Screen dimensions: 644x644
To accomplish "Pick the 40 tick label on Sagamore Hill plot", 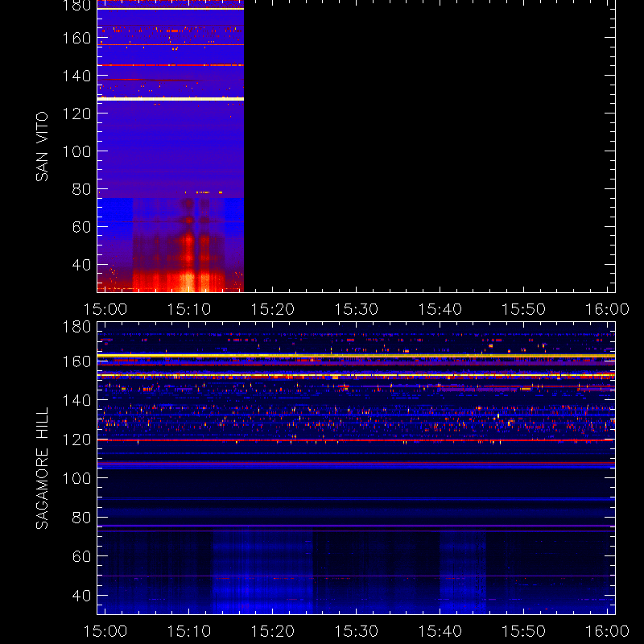I will [x=81, y=596].
